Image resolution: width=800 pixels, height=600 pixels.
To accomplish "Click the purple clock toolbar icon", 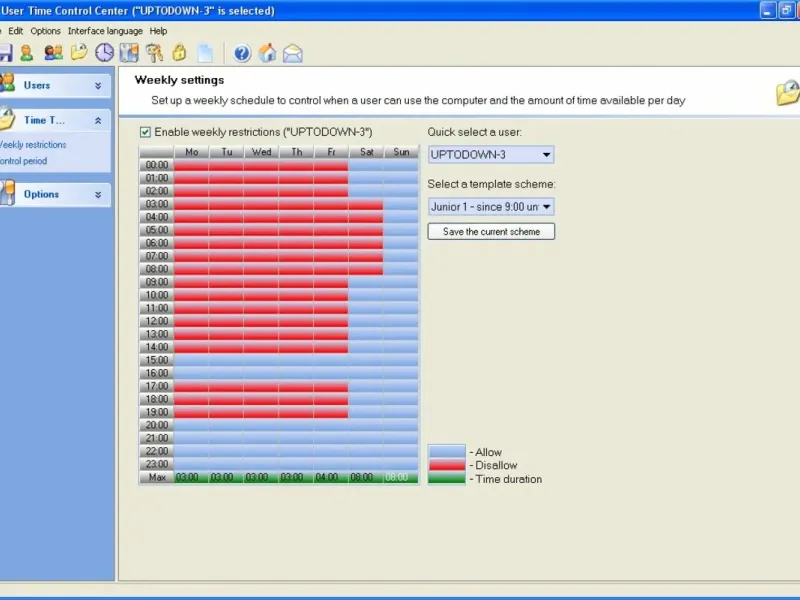I will click(x=105, y=53).
